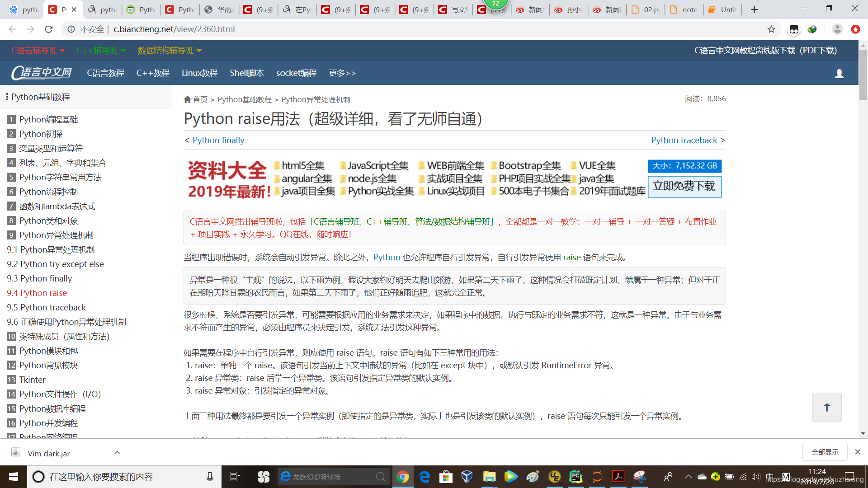
Task: Click the 立即免费下载 download button
Action: [x=684, y=186]
